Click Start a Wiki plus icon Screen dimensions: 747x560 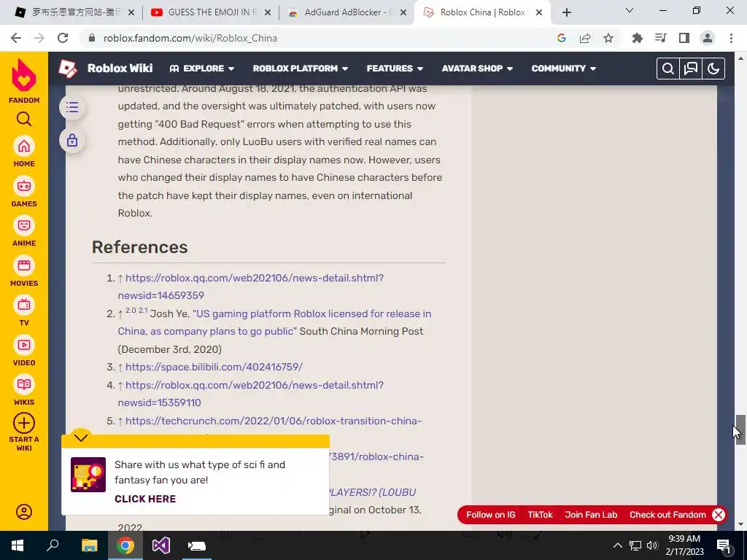coord(24,423)
